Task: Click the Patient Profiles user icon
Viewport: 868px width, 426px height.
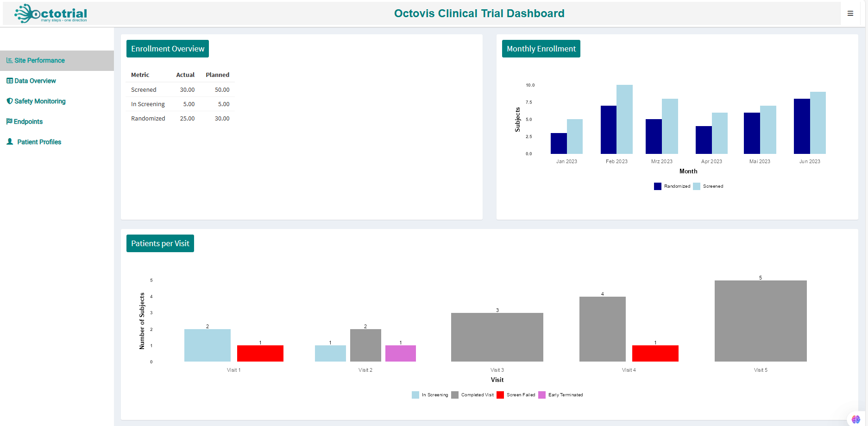Action: click(10, 142)
